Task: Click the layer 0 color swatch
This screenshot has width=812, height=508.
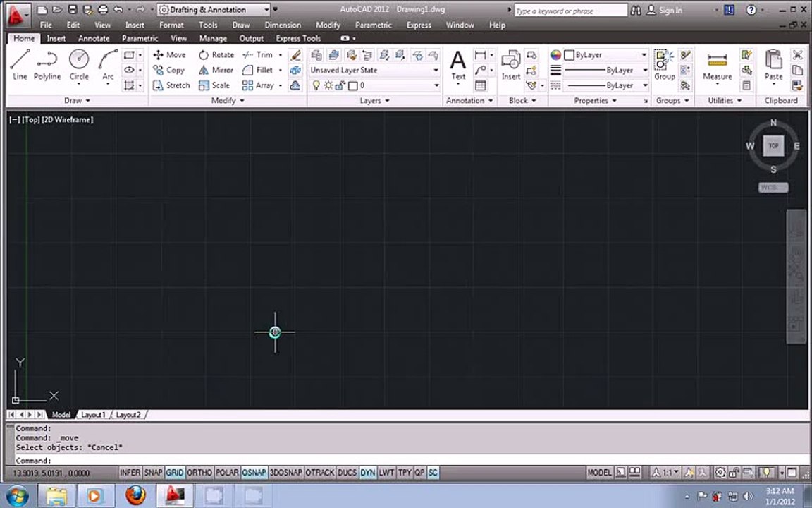Action: pos(353,85)
